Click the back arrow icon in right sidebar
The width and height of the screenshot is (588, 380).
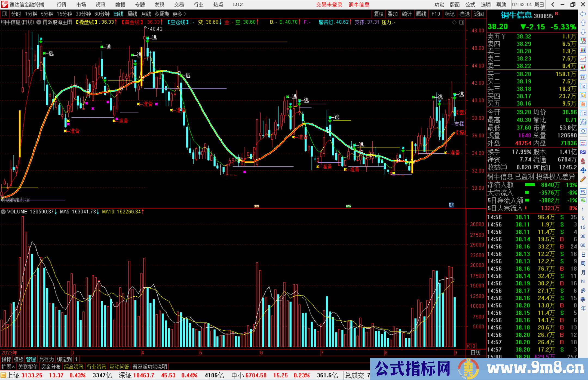583,14
